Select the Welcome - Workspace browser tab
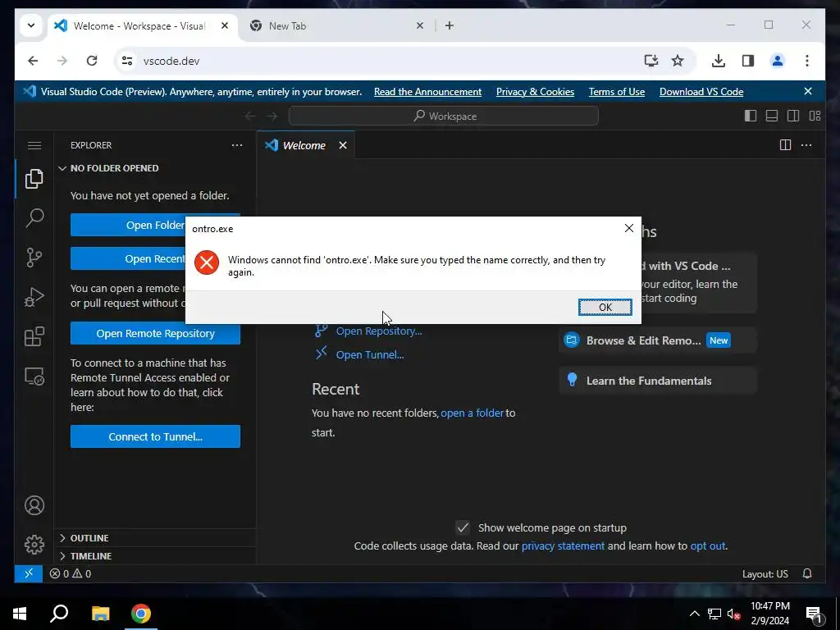This screenshot has height=630, width=840. [x=143, y=25]
